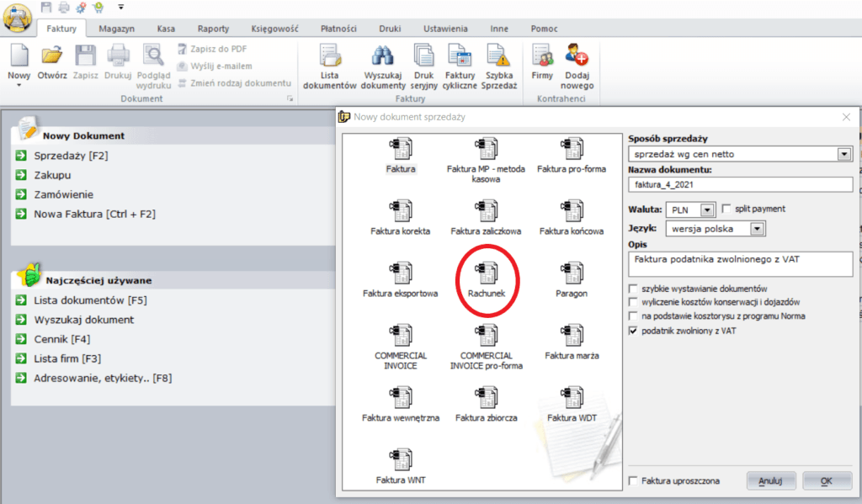Uncheck podatnik zwolniony z VAT

pos(633,332)
